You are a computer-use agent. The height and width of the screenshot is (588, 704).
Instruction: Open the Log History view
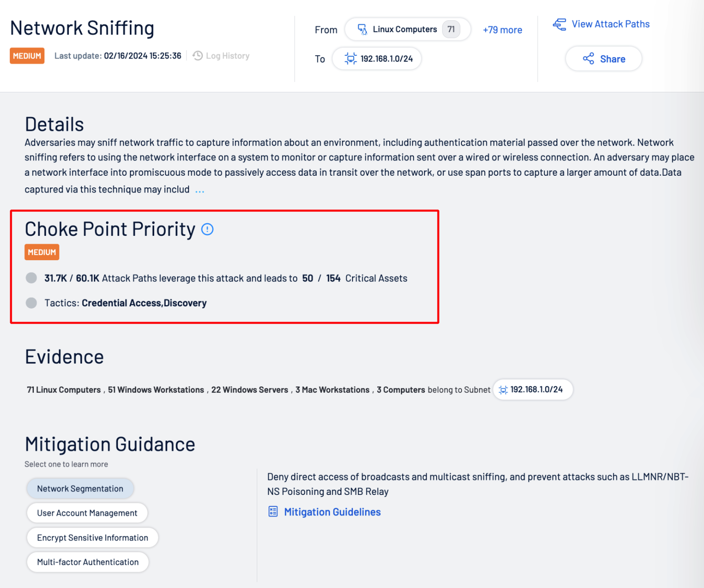coord(221,56)
